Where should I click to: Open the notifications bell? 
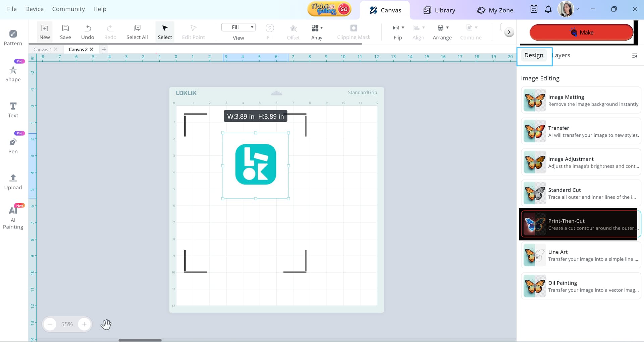pos(548,9)
